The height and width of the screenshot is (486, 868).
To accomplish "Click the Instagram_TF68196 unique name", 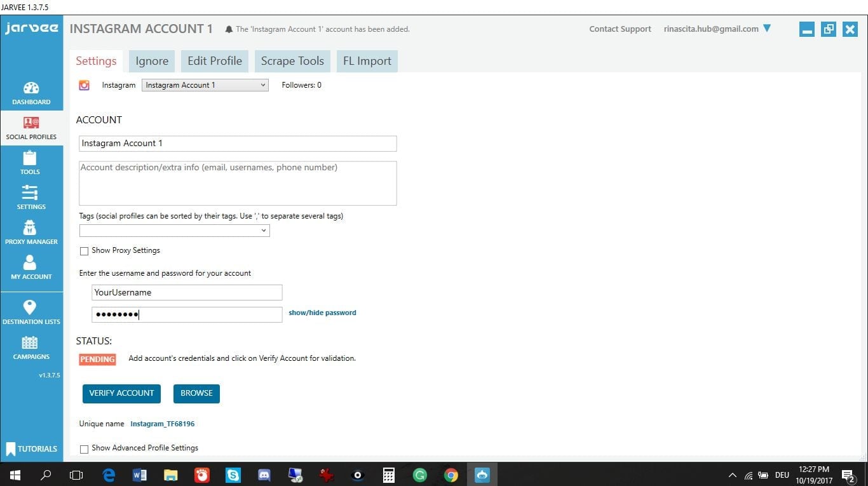I will tap(163, 424).
